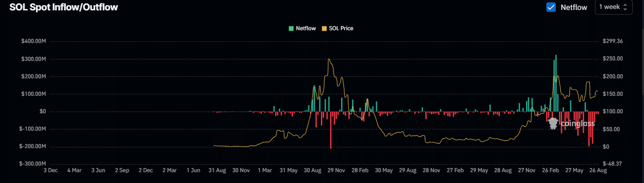The image size is (644, 183).
Task: Click the 28 Nov date label
Action: [x=432, y=171]
